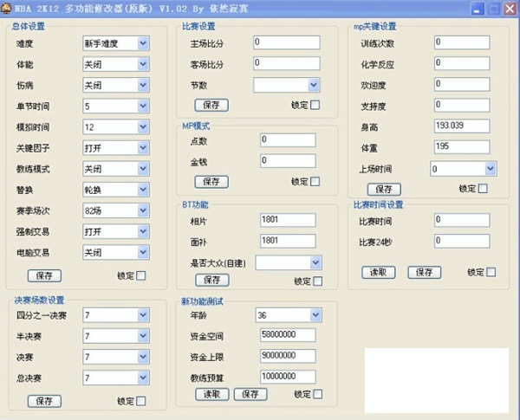This screenshot has height=420, width=520.
Task: Enable 锁定 checkbox in 总体设置 group
Action: coord(141,275)
